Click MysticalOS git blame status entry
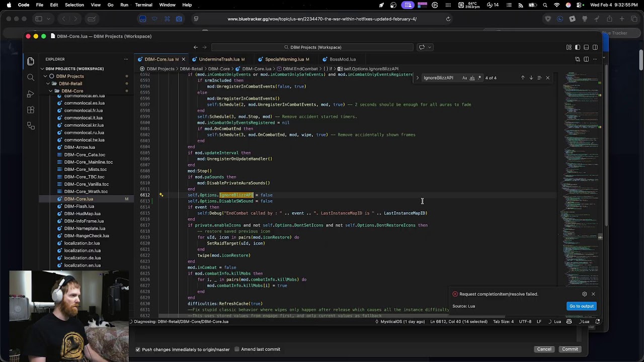The width and height of the screenshot is (644, 362). point(399,322)
